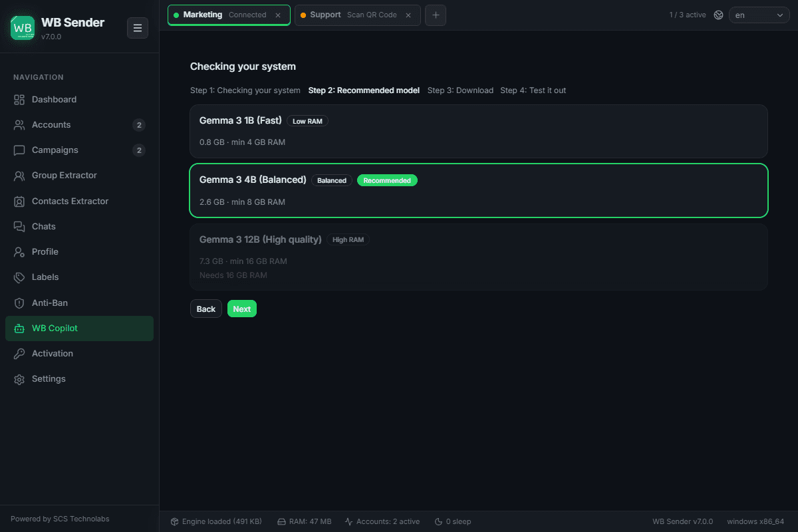Click the Accounts: 2 active status

coord(382,521)
